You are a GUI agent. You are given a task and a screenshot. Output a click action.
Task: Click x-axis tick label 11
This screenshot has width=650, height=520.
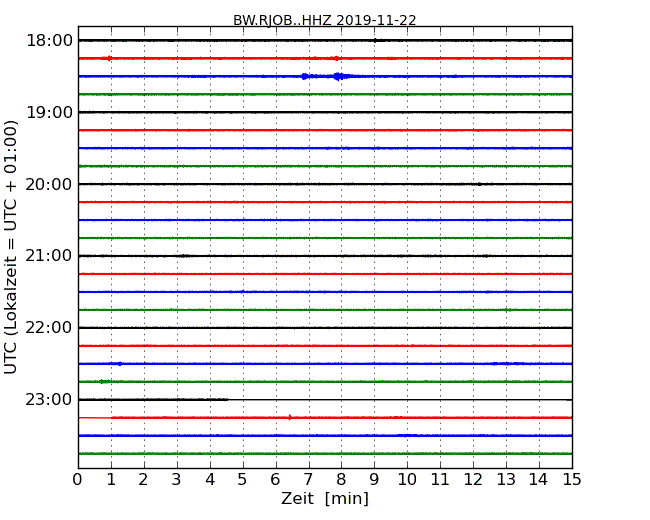[x=440, y=479]
